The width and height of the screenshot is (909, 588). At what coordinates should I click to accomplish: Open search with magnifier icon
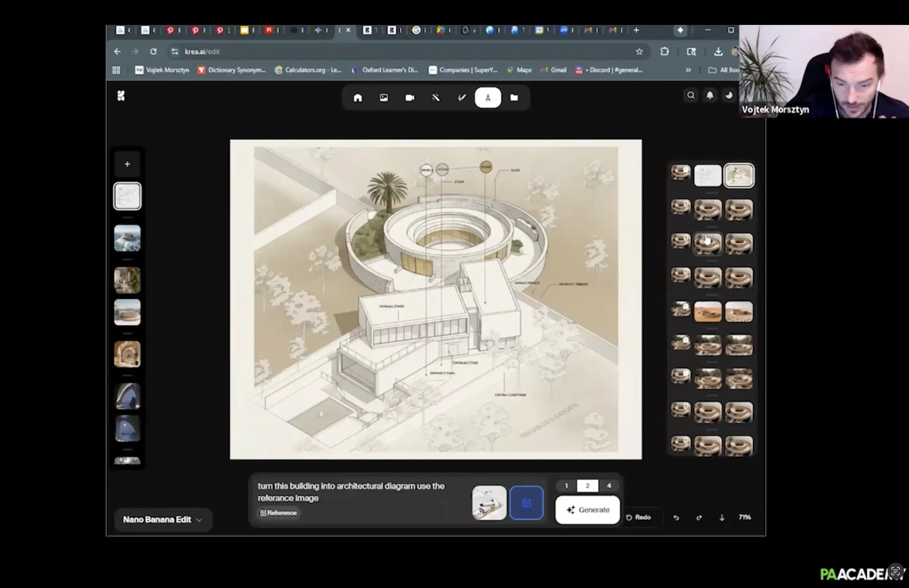pos(691,96)
